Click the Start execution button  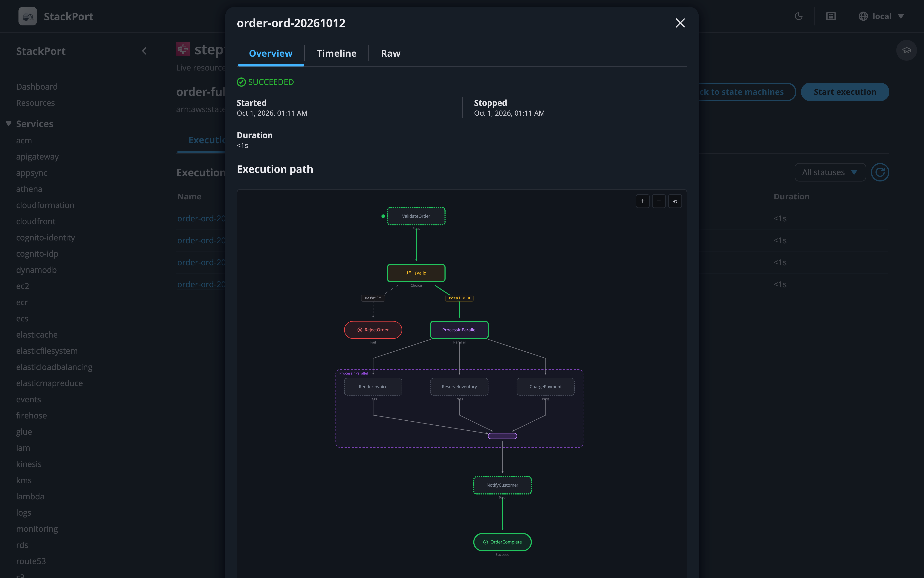[844, 92]
